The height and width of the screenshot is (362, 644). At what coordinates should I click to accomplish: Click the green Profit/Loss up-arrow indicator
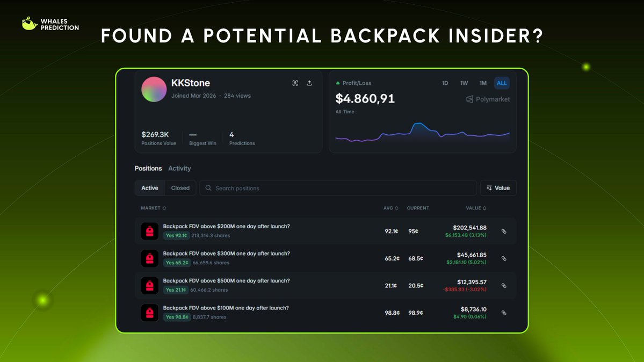pyautogui.click(x=338, y=83)
